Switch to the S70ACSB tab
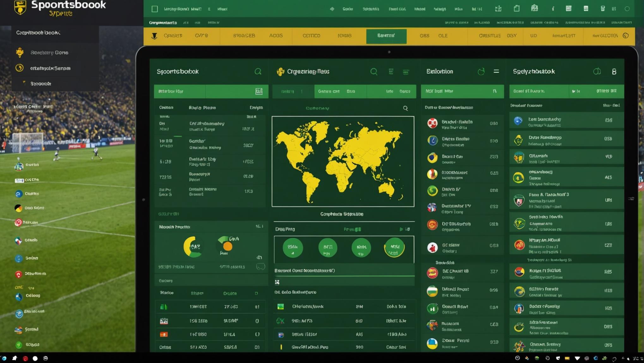 click(x=244, y=36)
